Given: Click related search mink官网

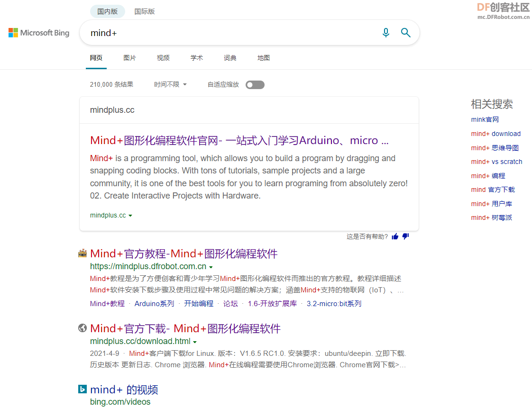Looking at the screenshot, I should point(485,119).
